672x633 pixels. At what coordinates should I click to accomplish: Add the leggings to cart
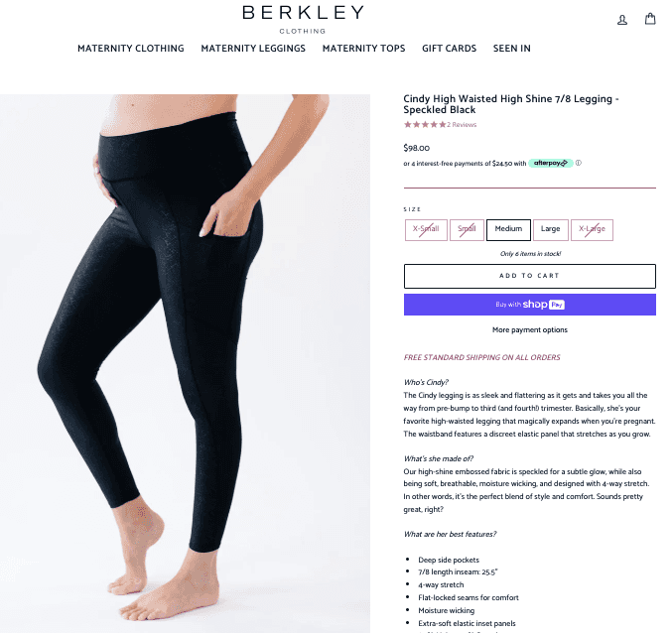coord(530,276)
